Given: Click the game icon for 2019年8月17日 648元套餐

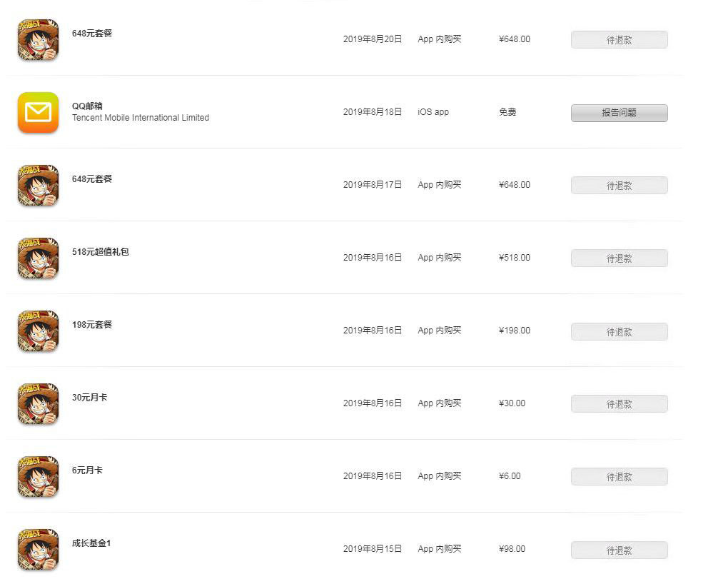Looking at the screenshot, I should pos(38,185).
